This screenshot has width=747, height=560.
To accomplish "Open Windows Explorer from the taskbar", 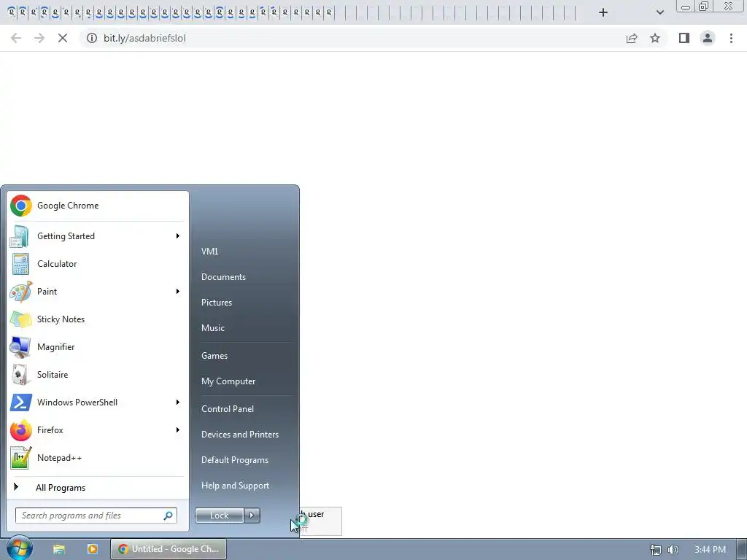I will 58,549.
